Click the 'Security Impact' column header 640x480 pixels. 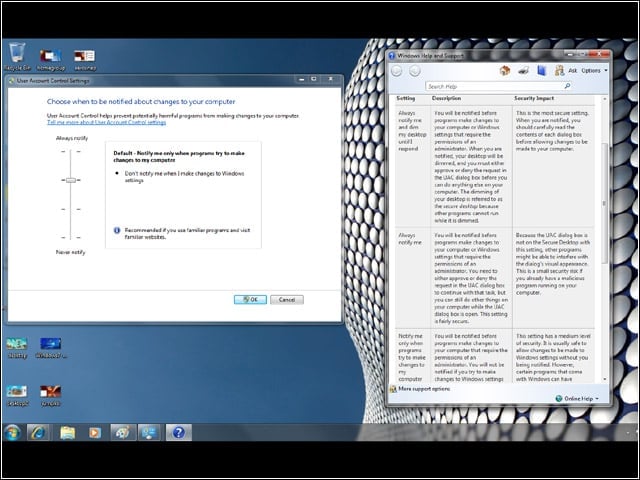coord(534,98)
